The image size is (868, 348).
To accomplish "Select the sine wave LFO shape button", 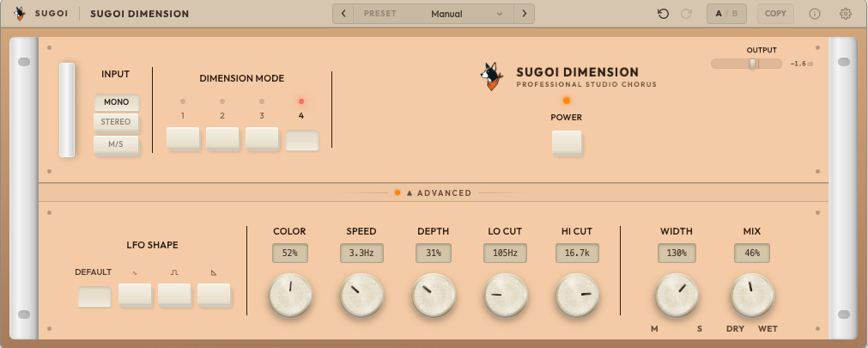I will 135,294.
